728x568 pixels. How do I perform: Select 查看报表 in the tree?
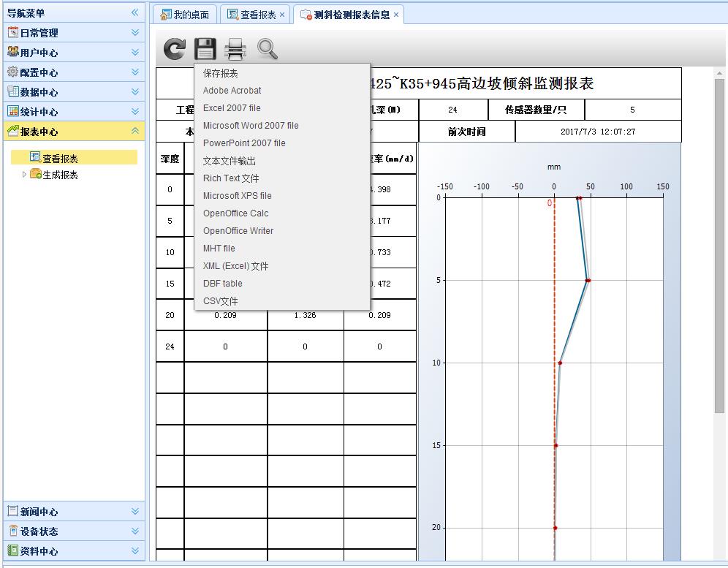[x=60, y=158]
